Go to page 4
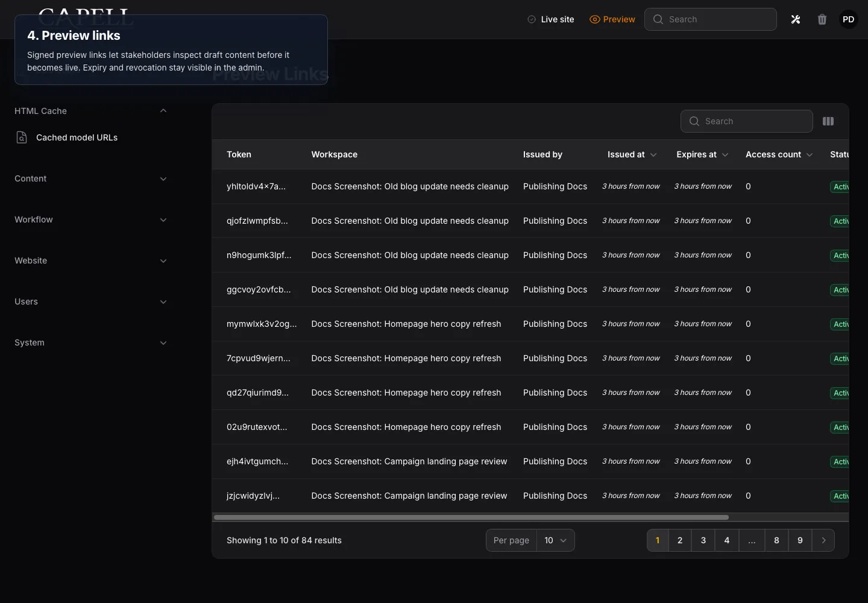Viewport: 868px width, 603px height. tap(727, 540)
